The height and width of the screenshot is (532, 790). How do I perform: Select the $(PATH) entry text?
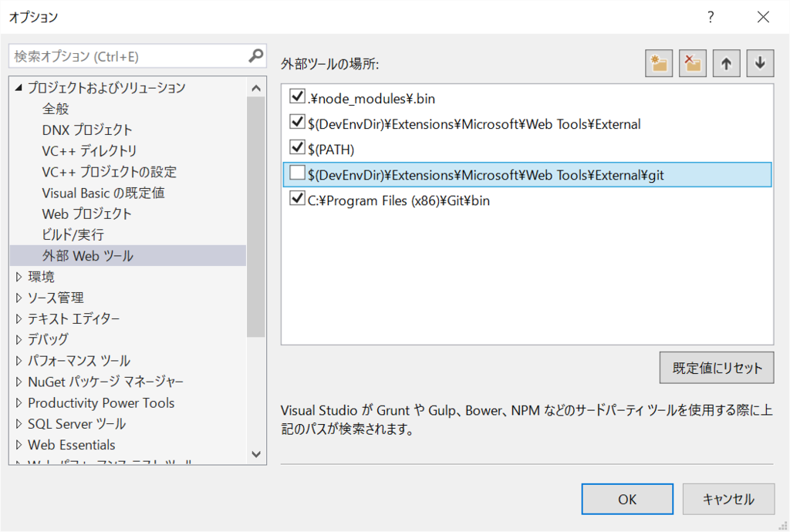tap(331, 150)
